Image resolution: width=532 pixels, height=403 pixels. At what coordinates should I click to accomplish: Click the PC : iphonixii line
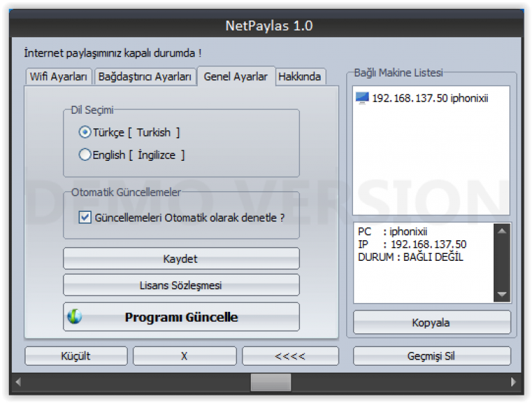coord(392,231)
